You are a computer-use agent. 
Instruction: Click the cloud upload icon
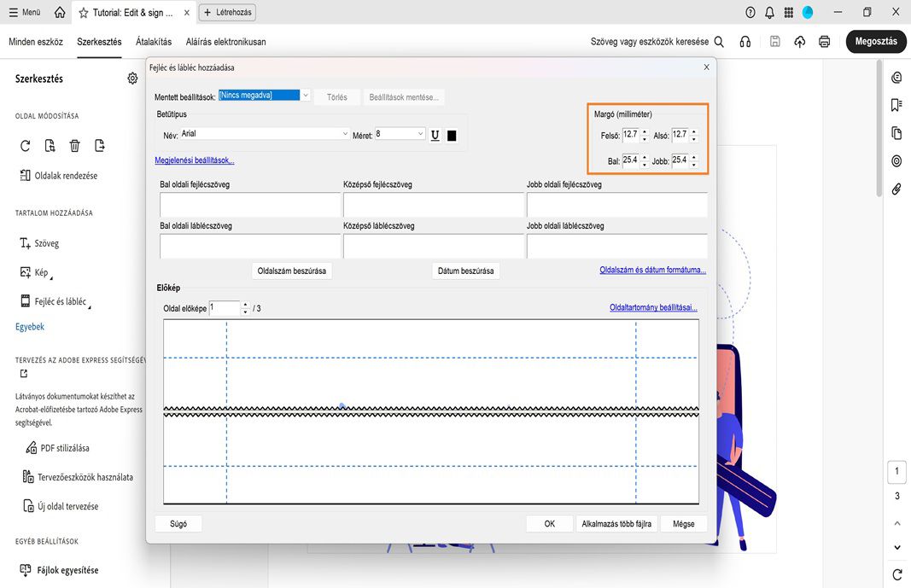click(x=799, y=42)
